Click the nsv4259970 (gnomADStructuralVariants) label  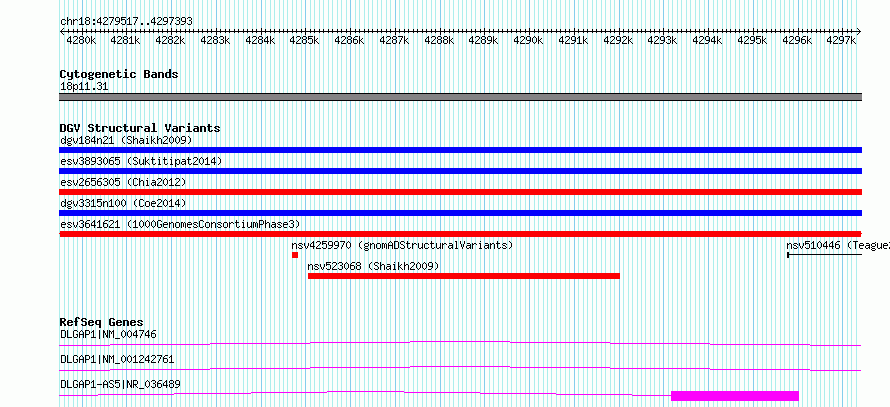click(x=402, y=245)
